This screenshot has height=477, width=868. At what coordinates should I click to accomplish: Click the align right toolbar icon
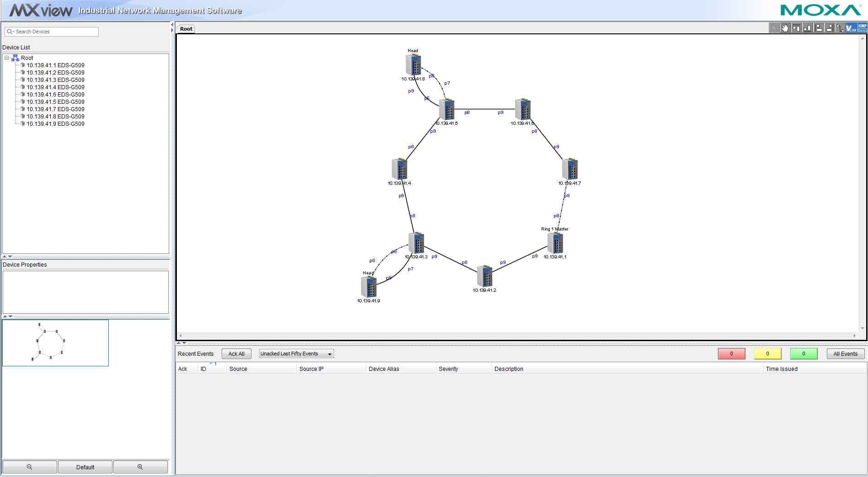coord(829,28)
